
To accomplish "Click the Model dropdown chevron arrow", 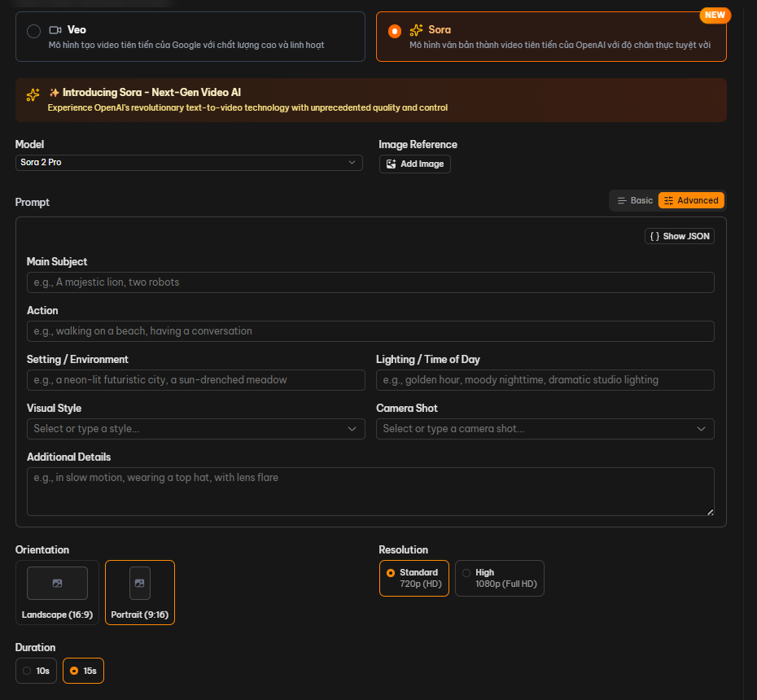I will (x=352, y=163).
